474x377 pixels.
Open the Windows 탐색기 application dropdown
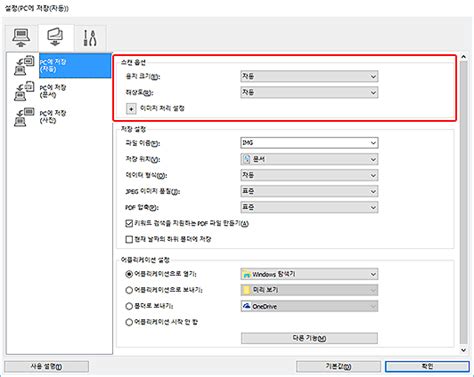coord(309,274)
